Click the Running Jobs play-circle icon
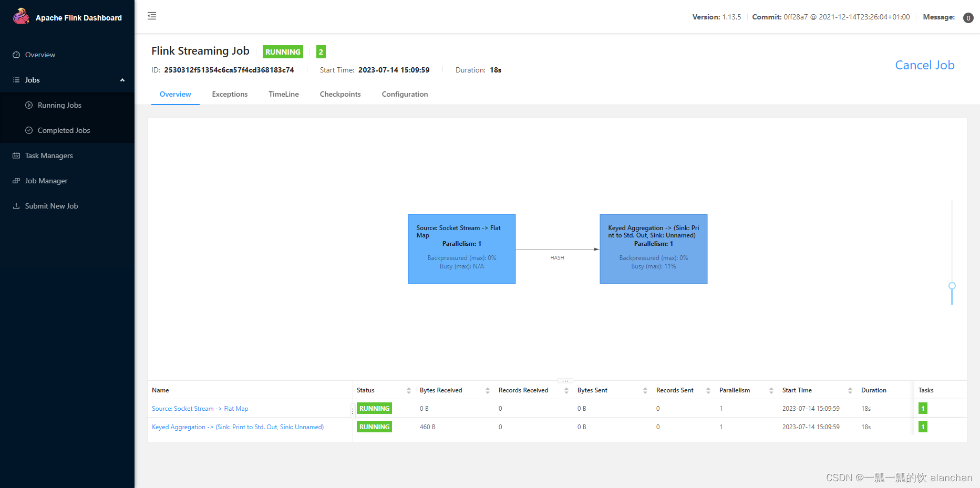The image size is (980, 488). click(29, 105)
